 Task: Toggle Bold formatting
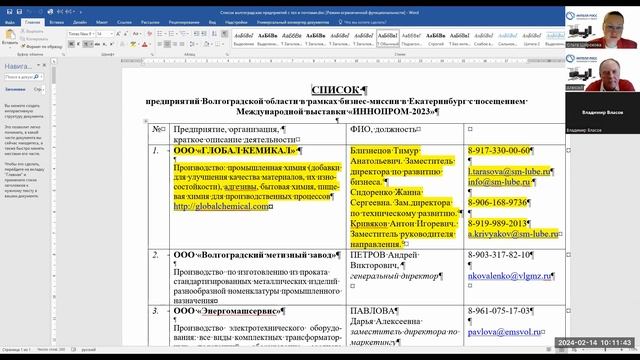coord(71,44)
